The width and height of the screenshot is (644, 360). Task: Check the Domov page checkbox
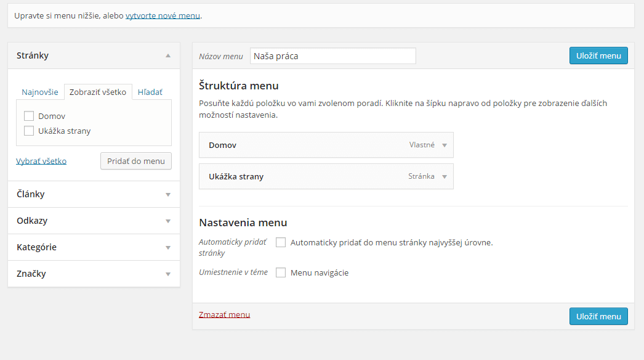(x=29, y=116)
